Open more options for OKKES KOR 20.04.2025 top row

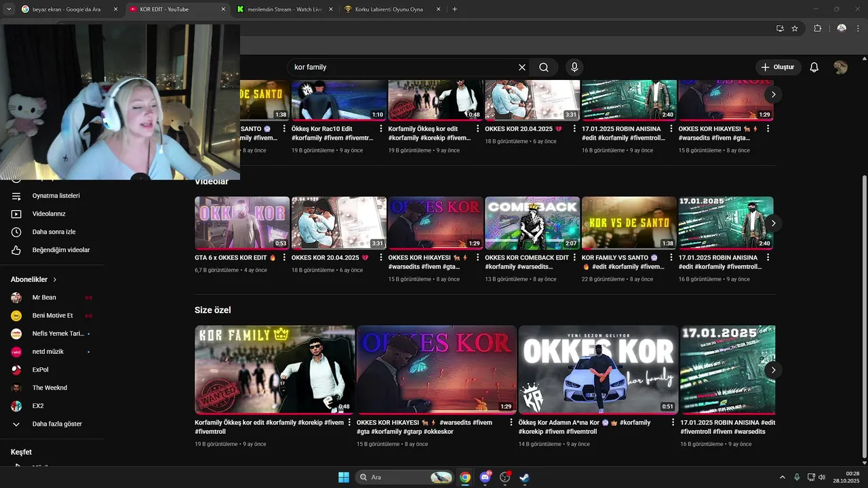pos(574,129)
